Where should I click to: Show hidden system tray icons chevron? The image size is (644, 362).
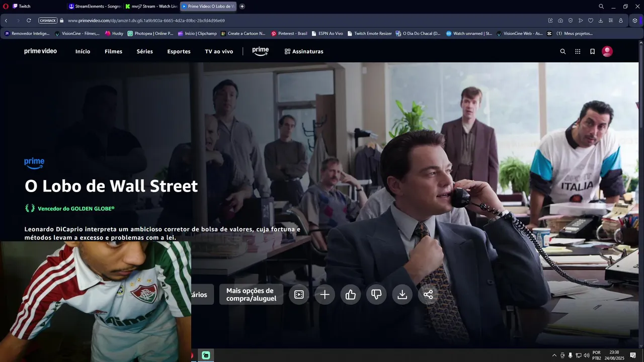(554, 355)
